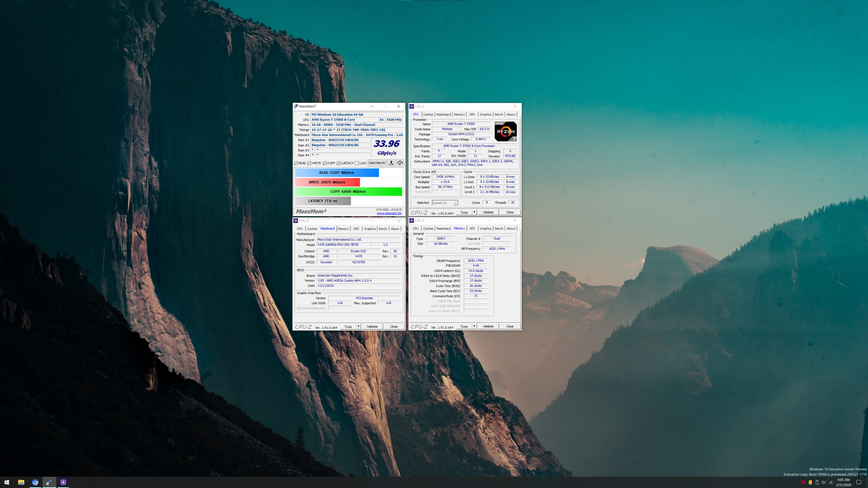The height and width of the screenshot is (488, 868).
Task: Toggle the WRITE checkbox in MaxxMem
Action: (x=309, y=163)
